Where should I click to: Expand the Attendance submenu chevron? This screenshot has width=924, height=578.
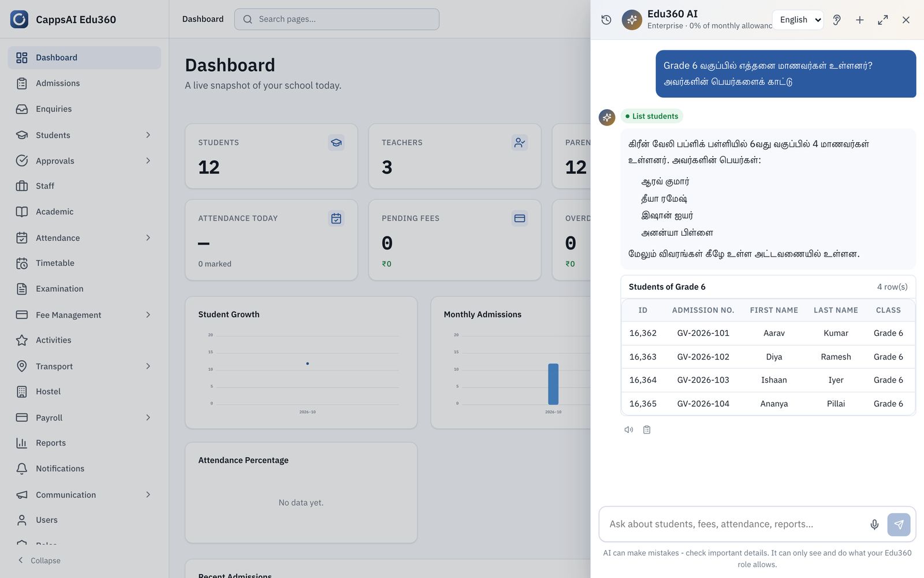[x=148, y=238]
